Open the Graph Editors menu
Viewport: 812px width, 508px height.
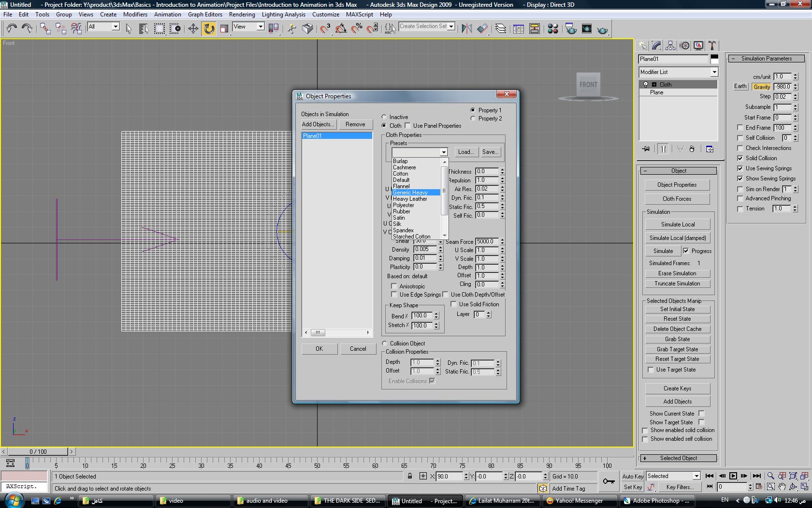205,15
